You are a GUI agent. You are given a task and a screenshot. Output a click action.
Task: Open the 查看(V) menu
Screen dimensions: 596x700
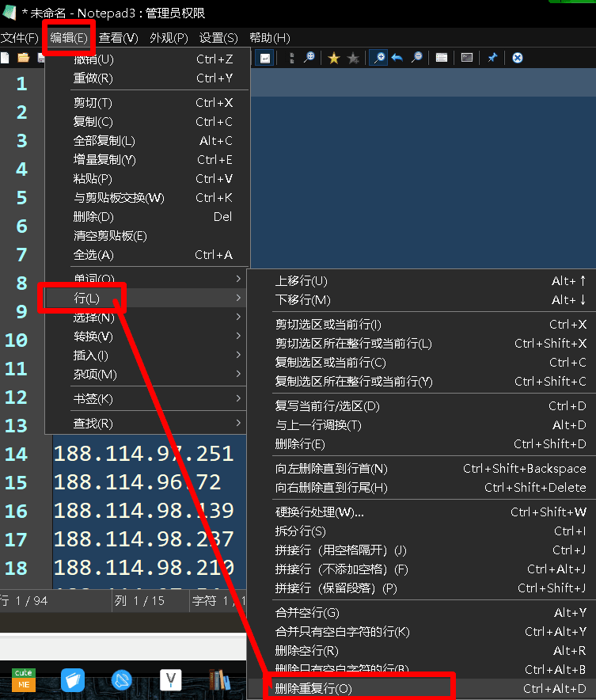(x=118, y=38)
